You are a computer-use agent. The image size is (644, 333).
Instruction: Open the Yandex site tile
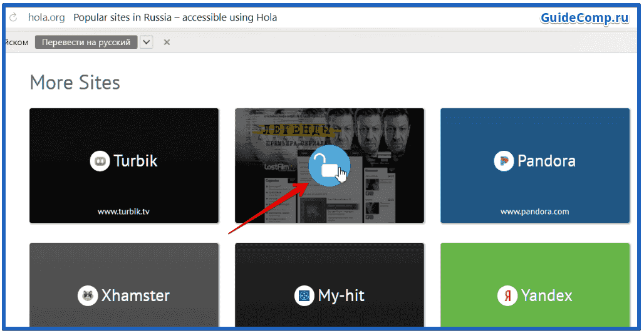535,285
